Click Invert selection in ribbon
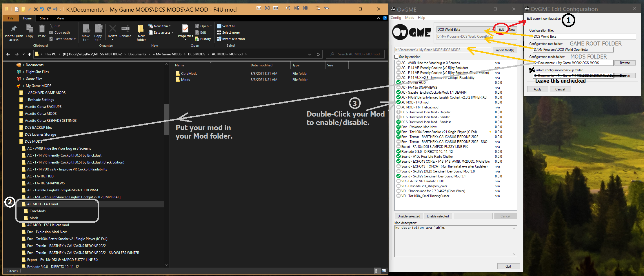This screenshot has width=644, height=276. pyautogui.click(x=231, y=39)
